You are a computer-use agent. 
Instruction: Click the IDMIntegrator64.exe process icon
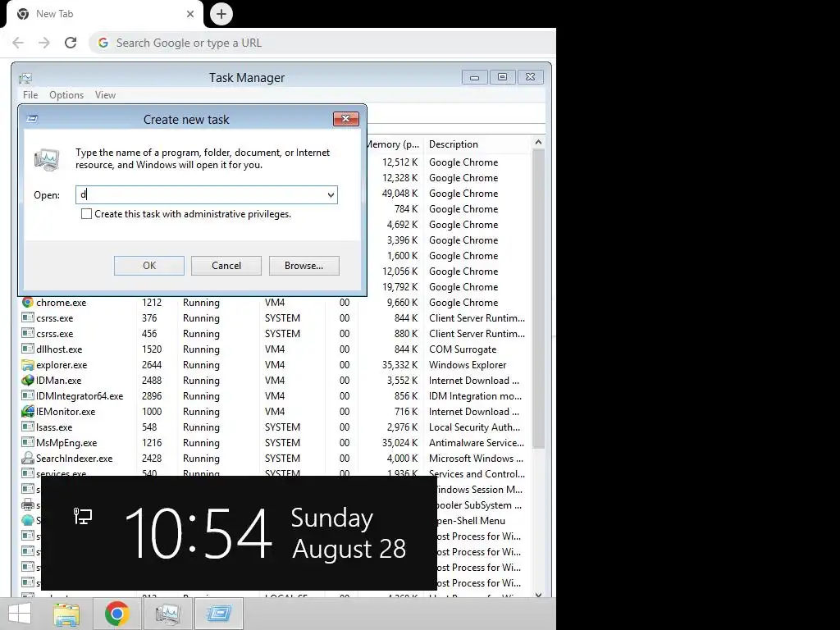[27, 396]
